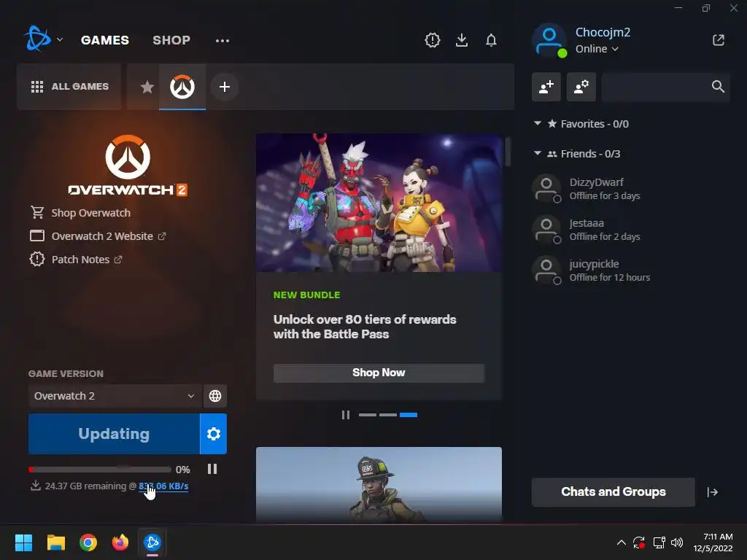The width and height of the screenshot is (747, 560).
Task: Open the Windows Start menu
Action: point(23,542)
